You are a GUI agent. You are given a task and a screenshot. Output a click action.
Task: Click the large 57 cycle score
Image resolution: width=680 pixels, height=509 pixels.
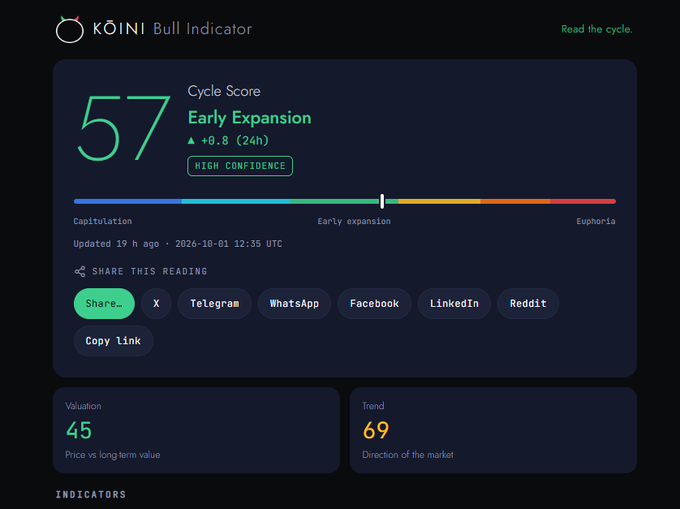[124, 128]
